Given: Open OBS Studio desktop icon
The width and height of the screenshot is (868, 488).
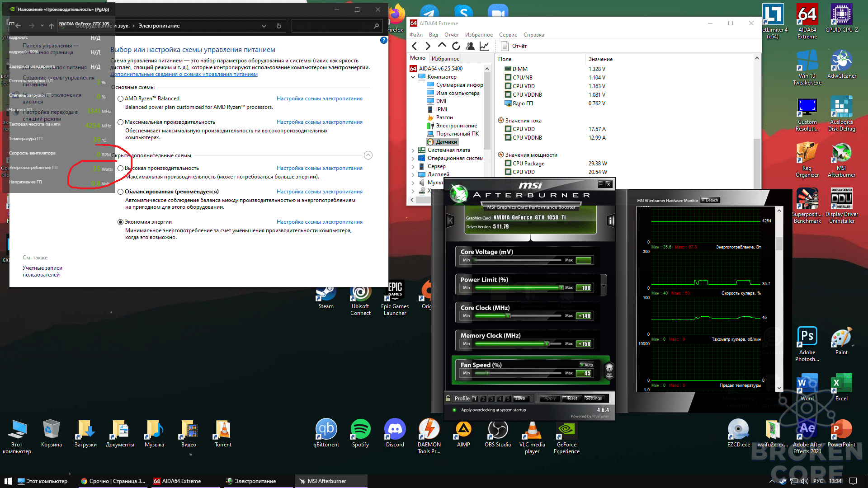Looking at the screenshot, I should click(498, 433).
